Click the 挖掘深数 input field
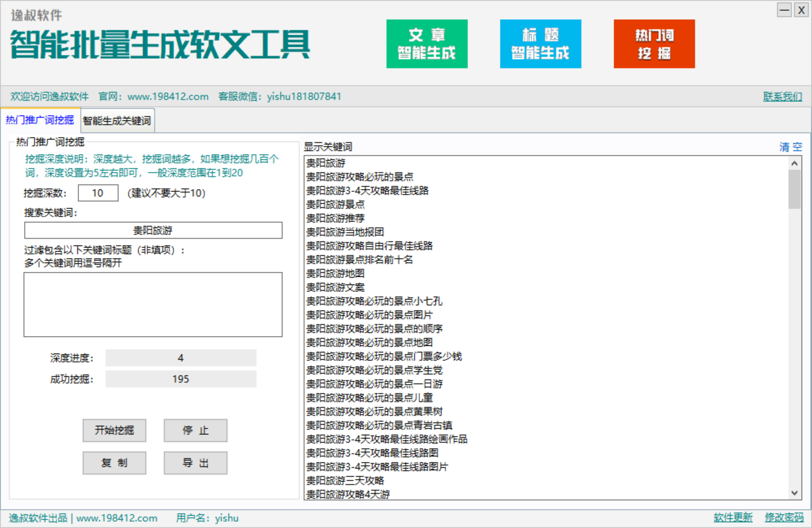 (98, 193)
